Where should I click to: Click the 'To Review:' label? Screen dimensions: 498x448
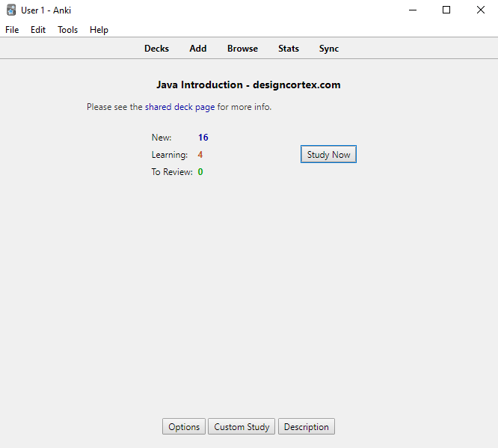pyautogui.click(x=172, y=172)
